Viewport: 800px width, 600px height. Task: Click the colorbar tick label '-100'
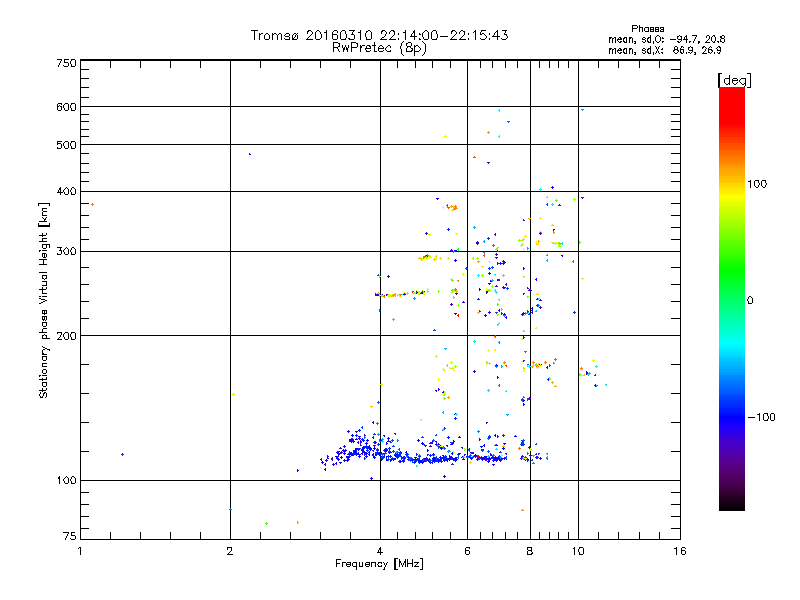(762, 417)
